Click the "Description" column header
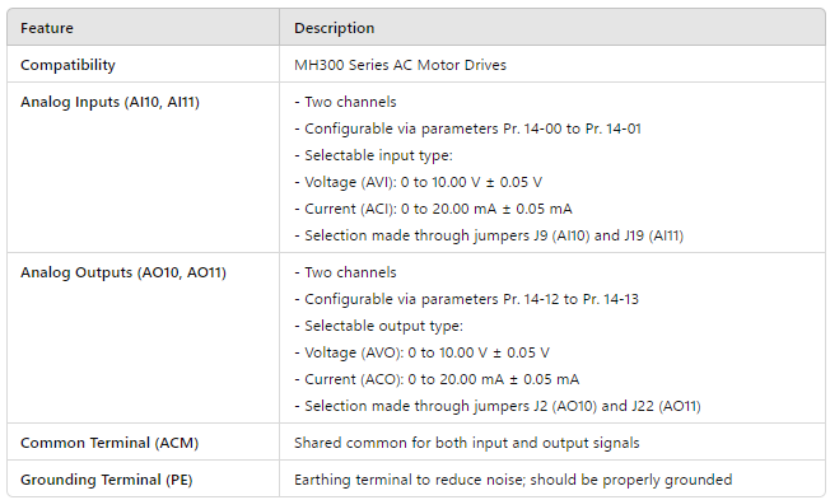 [x=334, y=28]
